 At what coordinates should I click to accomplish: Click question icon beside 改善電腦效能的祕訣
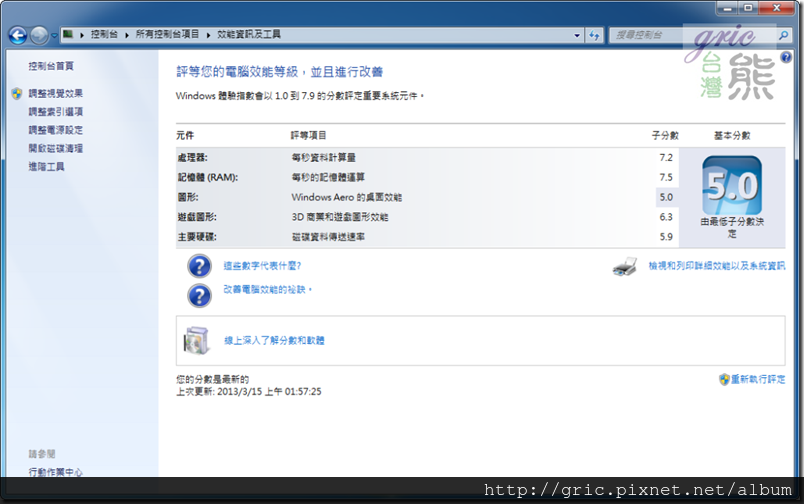point(199,296)
